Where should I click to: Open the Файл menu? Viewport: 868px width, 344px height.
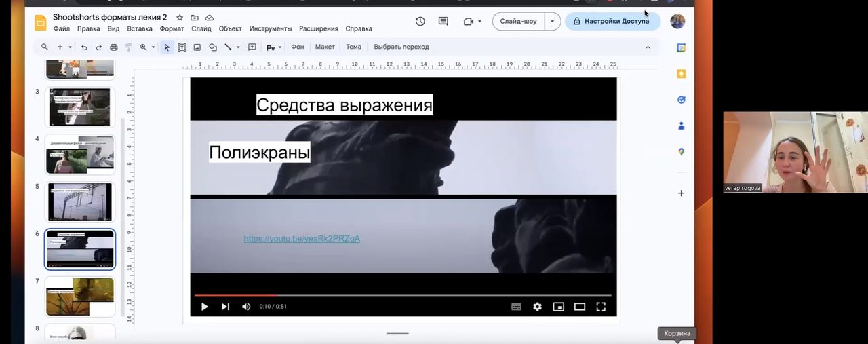click(62, 28)
